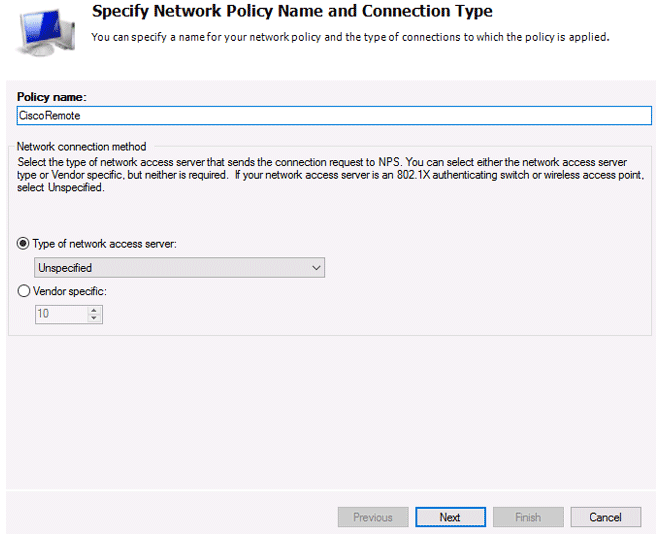This screenshot has width=664, height=543.
Task: Click the disabled Finish button
Action: (528, 517)
